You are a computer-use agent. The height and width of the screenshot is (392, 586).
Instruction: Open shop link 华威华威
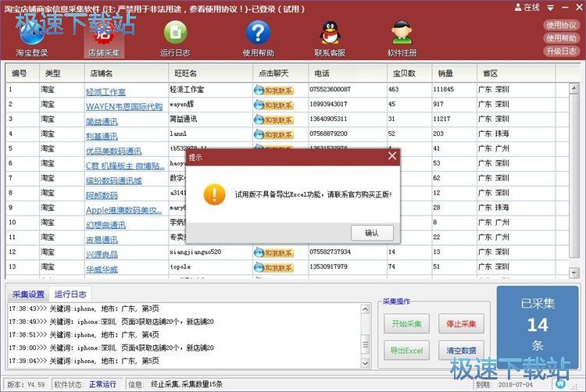102,269
